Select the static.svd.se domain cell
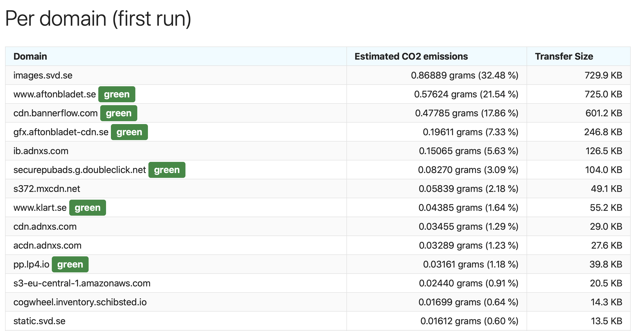Image resolution: width=644 pixels, height=331 pixels. 176,321
